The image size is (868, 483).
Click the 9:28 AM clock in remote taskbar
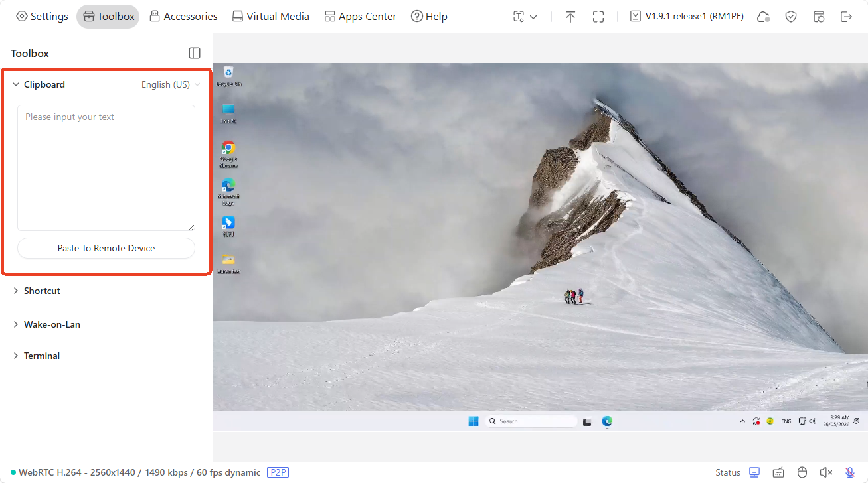[x=836, y=421]
